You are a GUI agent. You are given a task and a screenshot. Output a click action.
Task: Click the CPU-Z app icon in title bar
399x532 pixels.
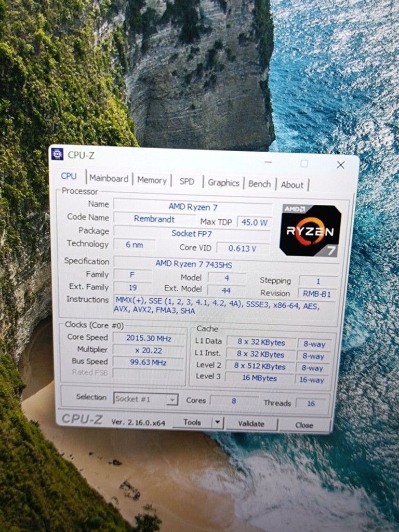click(57, 154)
